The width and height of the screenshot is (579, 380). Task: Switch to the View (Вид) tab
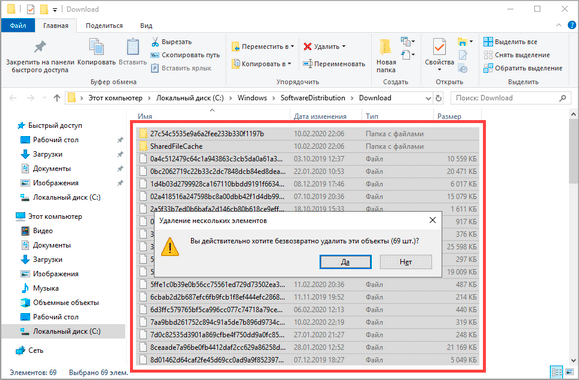pyautogui.click(x=146, y=25)
